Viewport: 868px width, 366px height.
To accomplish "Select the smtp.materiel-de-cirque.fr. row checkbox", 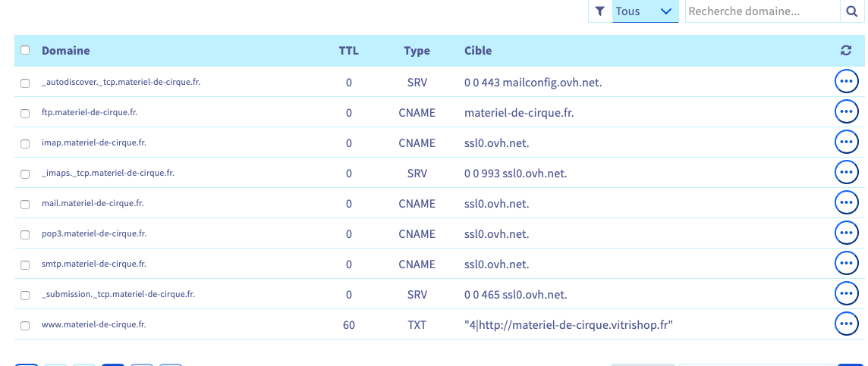I will (x=25, y=264).
